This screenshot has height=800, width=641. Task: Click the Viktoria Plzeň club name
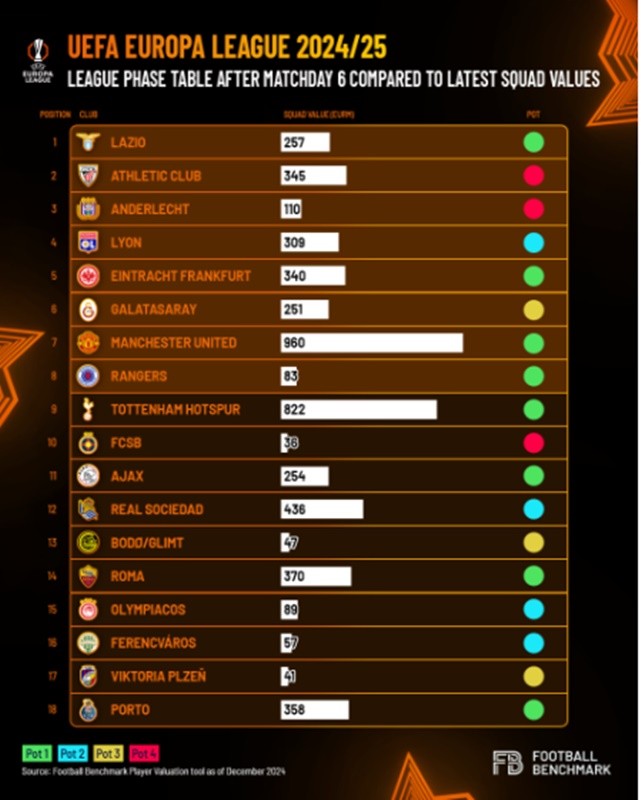tap(158, 676)
